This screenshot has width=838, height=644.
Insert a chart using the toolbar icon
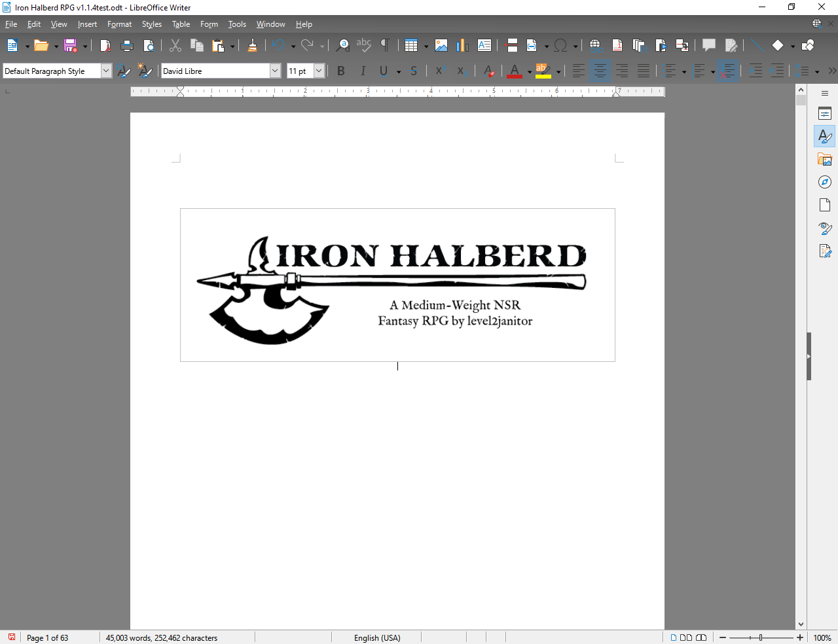(463, 45)
